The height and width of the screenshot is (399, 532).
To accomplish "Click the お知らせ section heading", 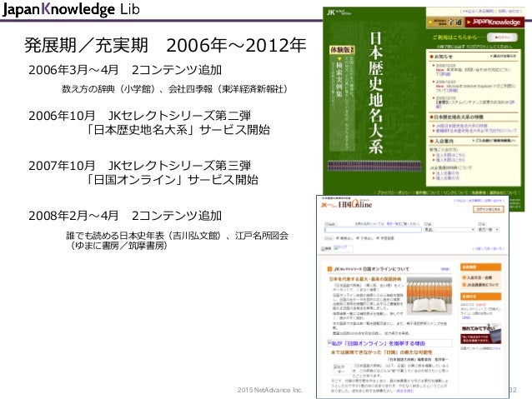I will point(443,57).
